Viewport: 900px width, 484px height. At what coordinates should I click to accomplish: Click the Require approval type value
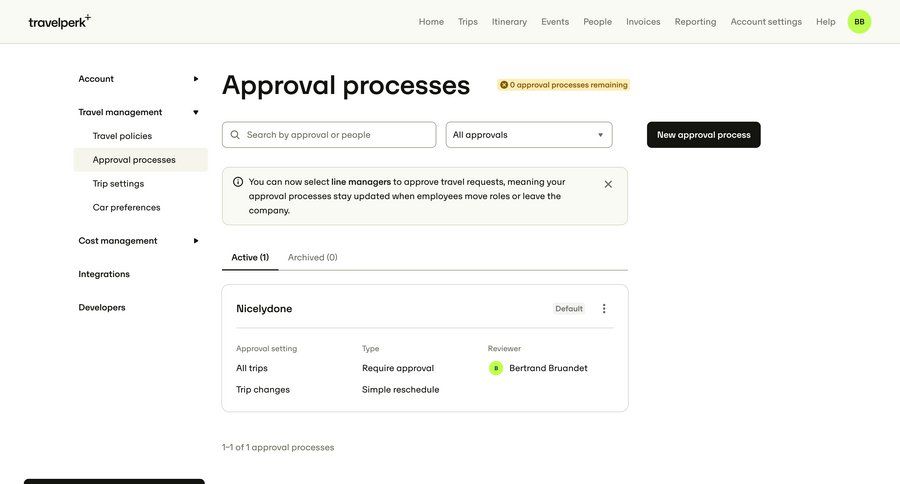pos(398,368)
